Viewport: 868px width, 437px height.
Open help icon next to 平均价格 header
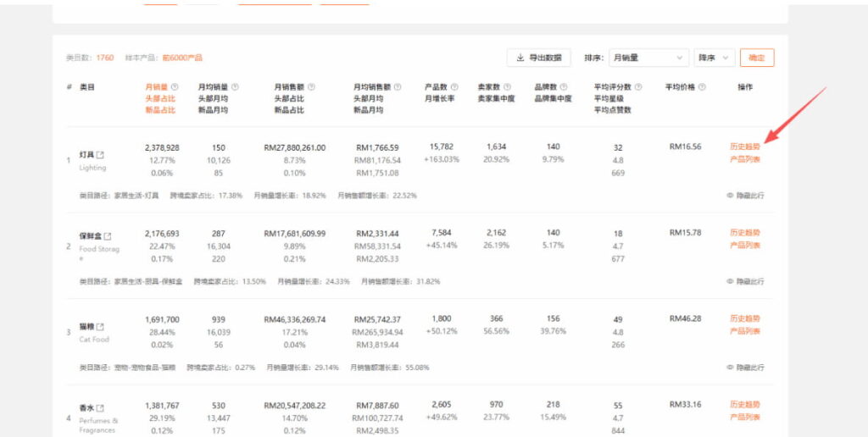(x=702, y=87)
